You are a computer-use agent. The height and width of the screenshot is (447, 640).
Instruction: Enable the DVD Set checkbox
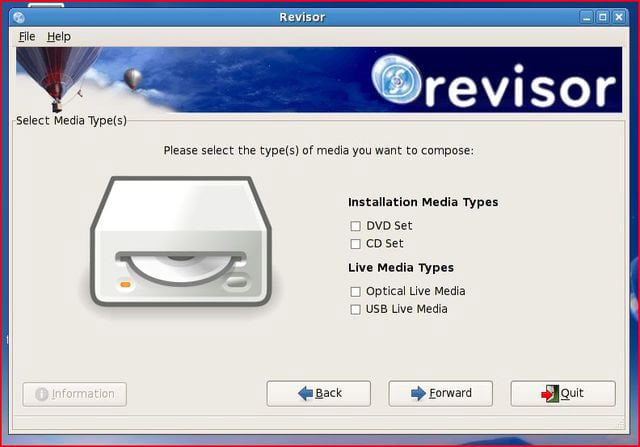(x=356, y=226)
